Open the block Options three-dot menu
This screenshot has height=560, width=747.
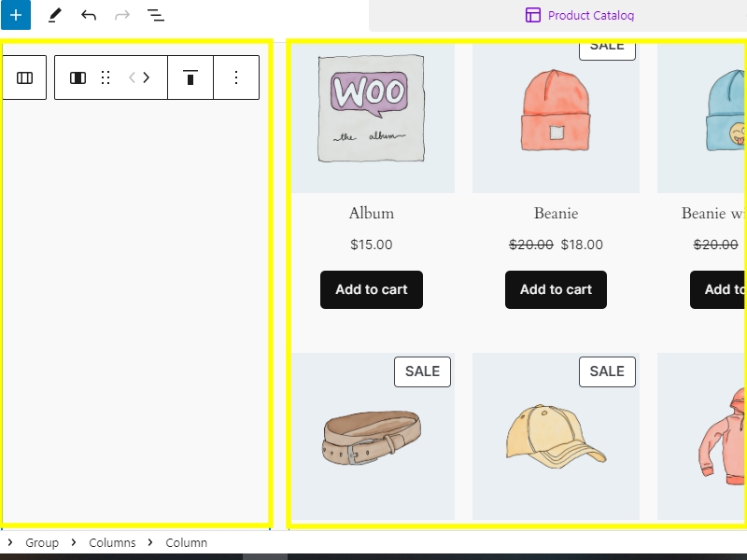click(236, 77)
